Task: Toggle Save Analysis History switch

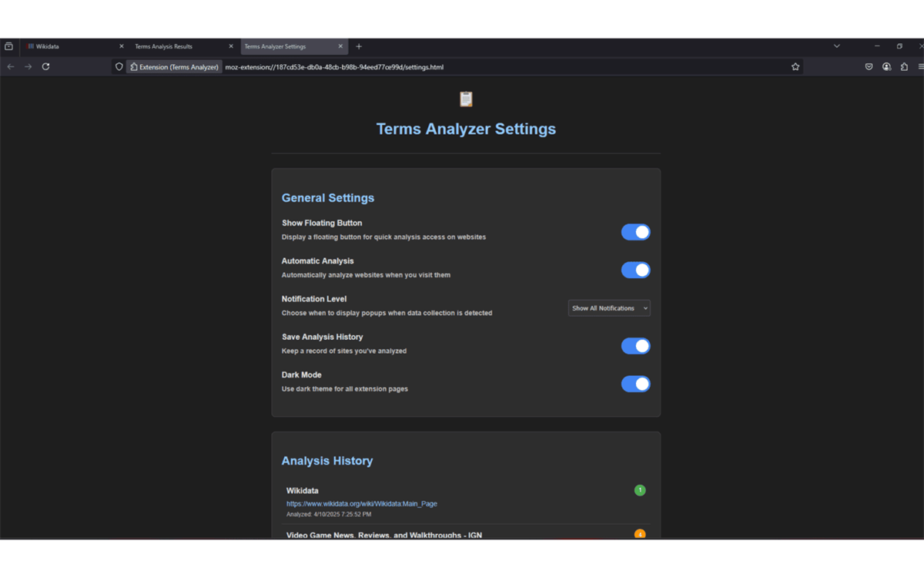Action: pyautogui.click(x=635, y=346)
